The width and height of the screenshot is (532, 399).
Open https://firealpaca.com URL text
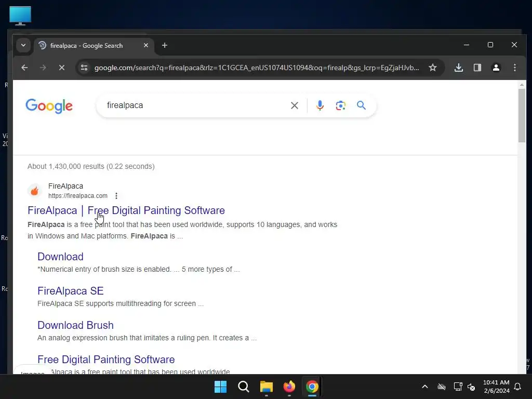point(78,196)
